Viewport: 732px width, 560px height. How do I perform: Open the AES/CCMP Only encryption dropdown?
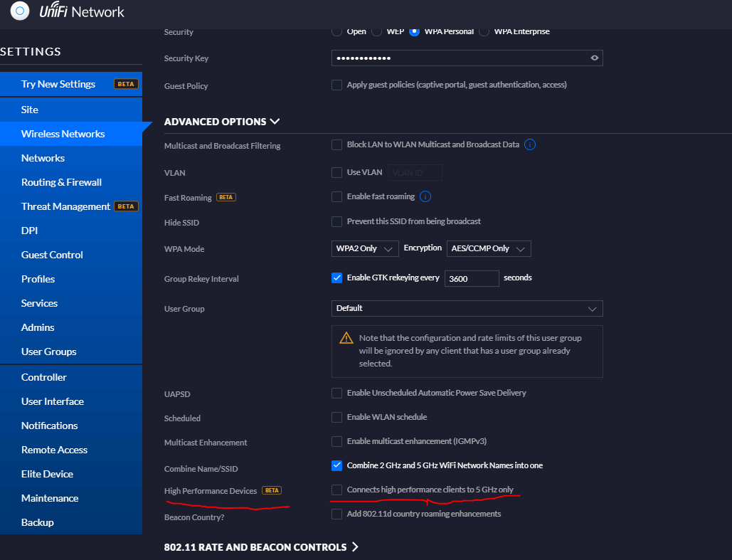point(489,249)
